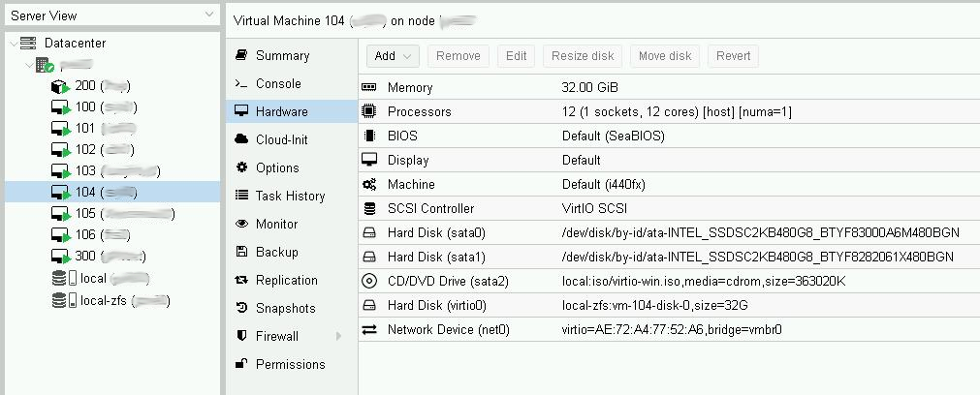Screen dimensions: 980x395
Task: Click the Network Device arrows icon
Action: 369,330
